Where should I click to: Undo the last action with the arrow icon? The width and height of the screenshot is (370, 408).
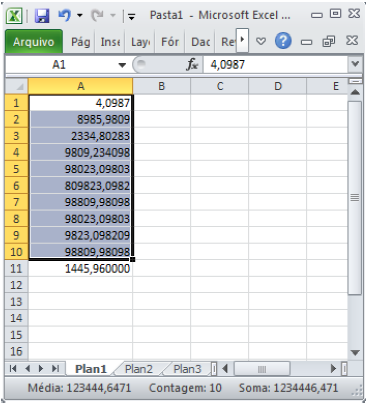point(65,15)
